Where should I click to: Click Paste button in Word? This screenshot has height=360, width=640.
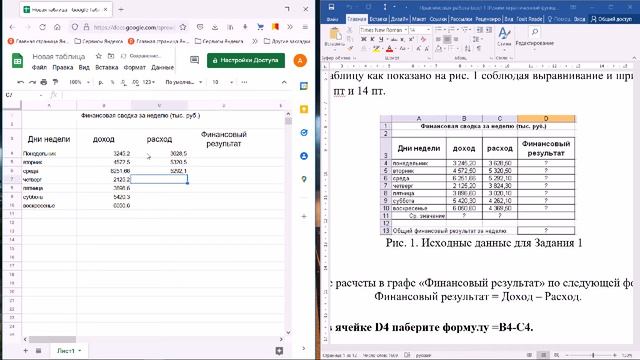point(335,38)
